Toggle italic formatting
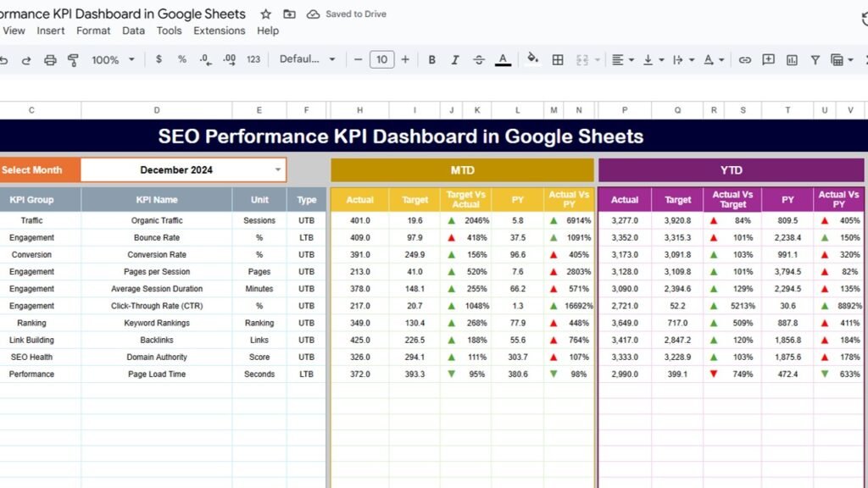Viewport: 868px width, 488px height. tap(453, 59)
